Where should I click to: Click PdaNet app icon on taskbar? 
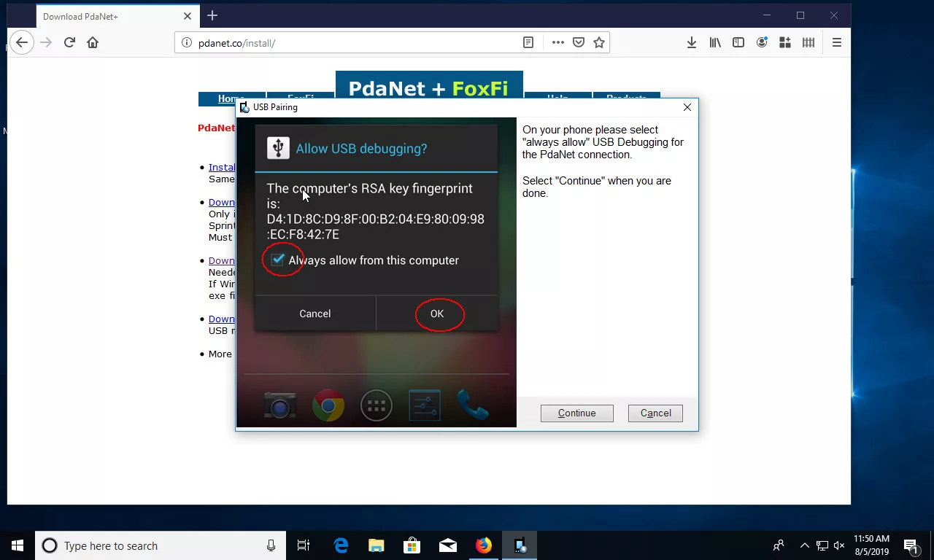pos(520,545)
